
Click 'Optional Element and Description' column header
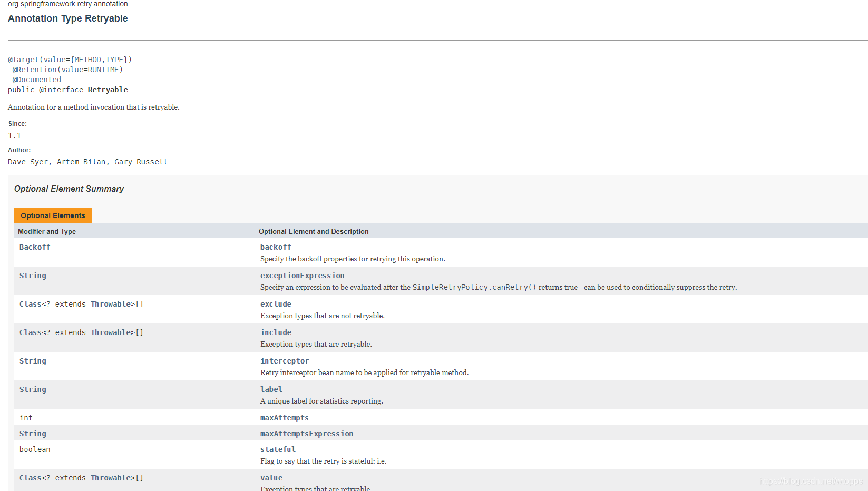[314, 231]
